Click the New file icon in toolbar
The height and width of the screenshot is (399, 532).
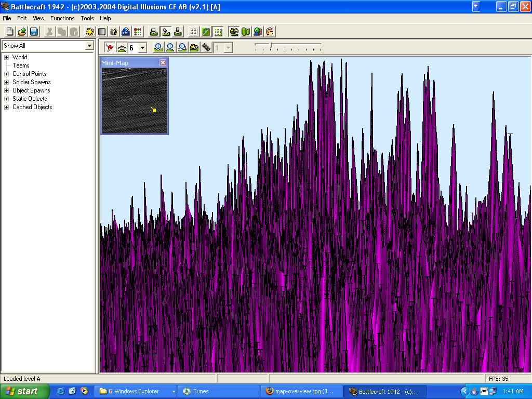(10, 32)
